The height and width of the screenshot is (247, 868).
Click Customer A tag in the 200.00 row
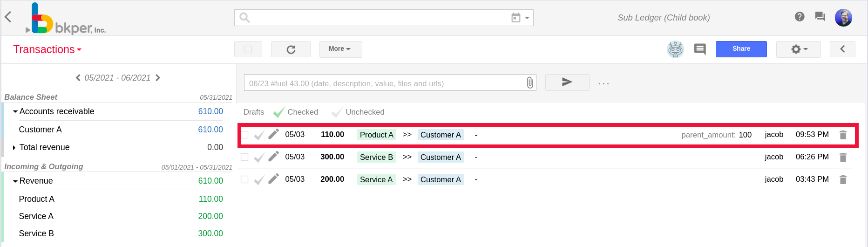tap(441, 179)
